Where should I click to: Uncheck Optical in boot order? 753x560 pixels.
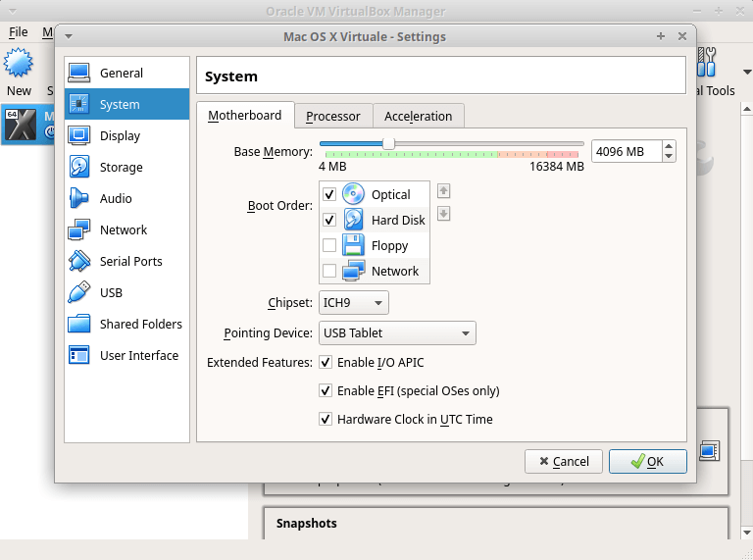329,194
